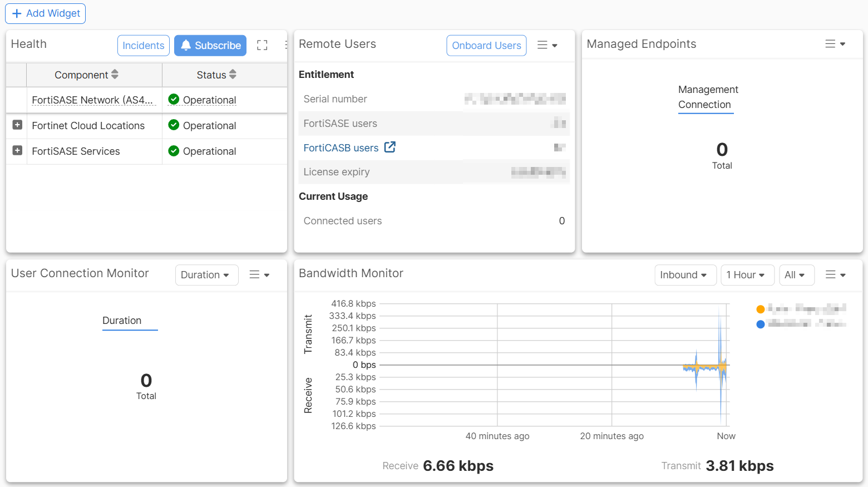Open FortiCASB users external link icon
The image size is (868, 487).
click(390, 147)
